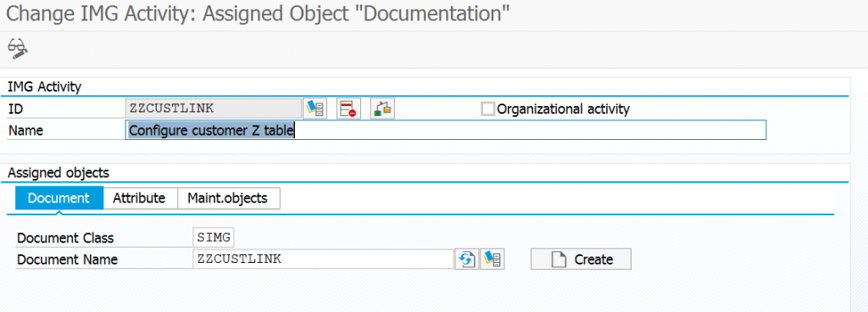Toggle Display/Change glasses-pencil icon

18,49
